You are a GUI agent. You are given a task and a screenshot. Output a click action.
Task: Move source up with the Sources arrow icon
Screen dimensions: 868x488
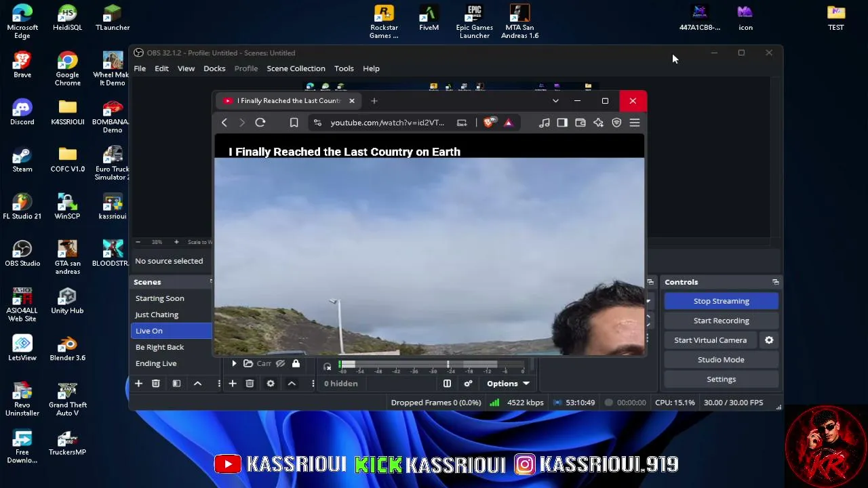292,384
